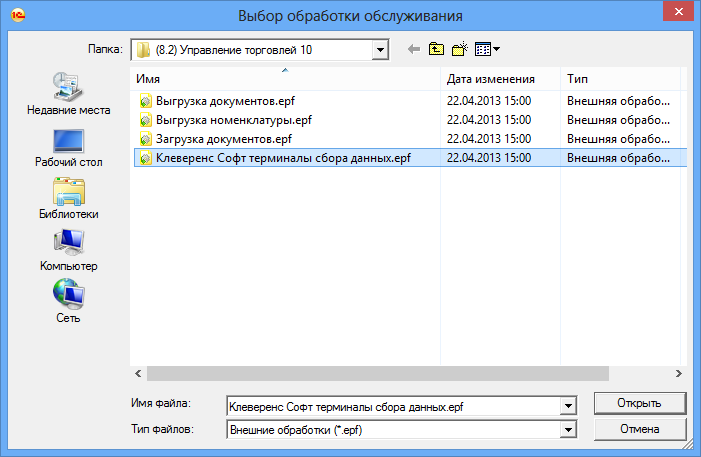Screen dimensions: 701x457
Task: Click the date of Выгрузка номенклатуры.epf
Action: pos(489,120)
